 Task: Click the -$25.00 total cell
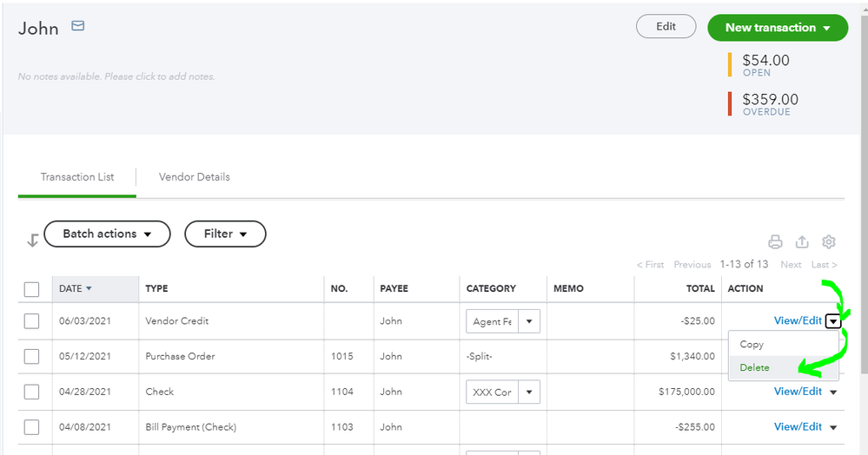point(698,321)
